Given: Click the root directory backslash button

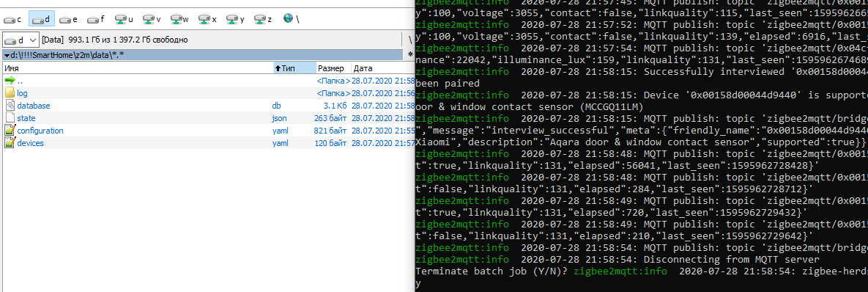Looking at the screenshot, I should click(x=410, y=40).
